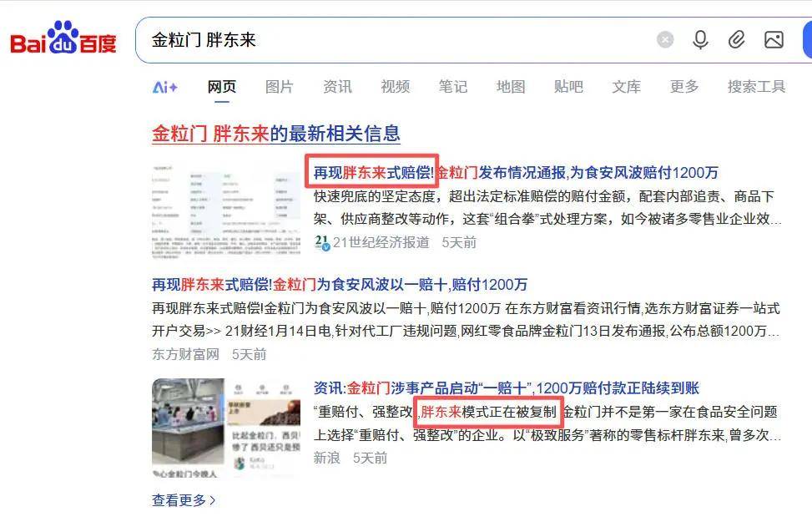Attach a file with paperclip icon
The height and width of the screenshot is (522, 812).
(736, 40)
